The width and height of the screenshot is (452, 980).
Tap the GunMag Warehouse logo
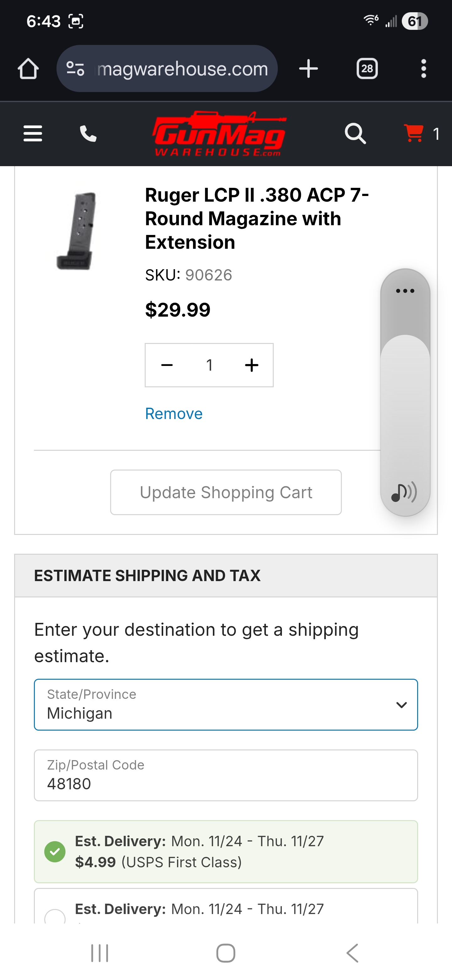(x=219, y=133)
